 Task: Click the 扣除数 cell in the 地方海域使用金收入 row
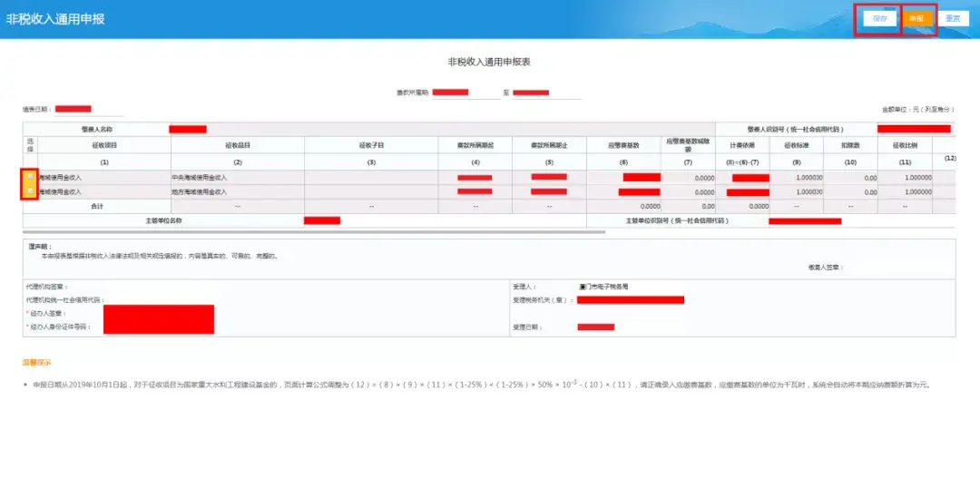click(x=850, y=191)
